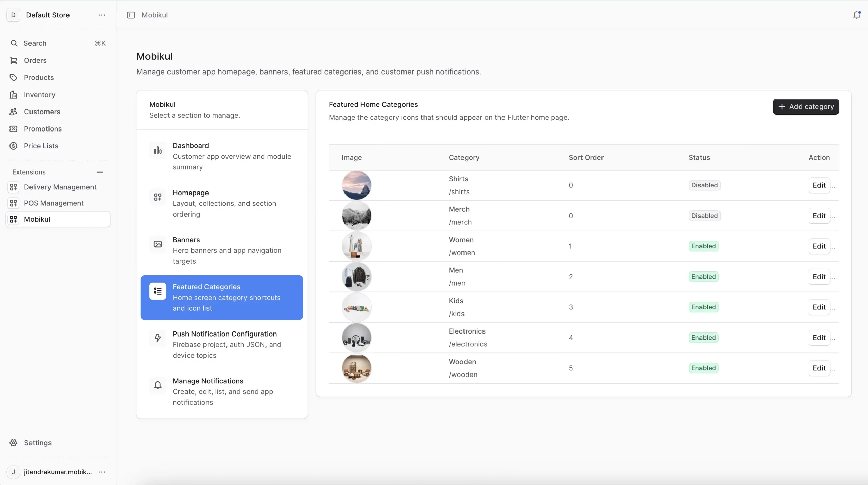Open the notifications bell icon

coord(856,15)
